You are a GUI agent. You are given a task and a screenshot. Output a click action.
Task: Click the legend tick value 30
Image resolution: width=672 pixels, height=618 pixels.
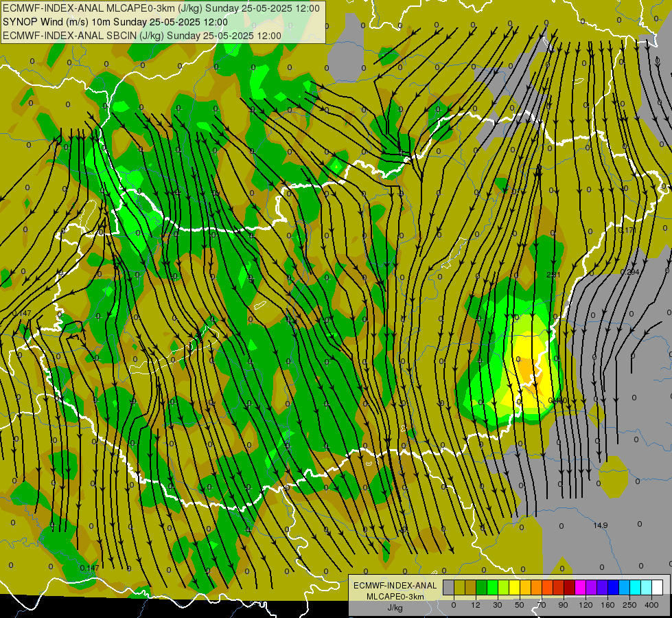tap(498, 605)
